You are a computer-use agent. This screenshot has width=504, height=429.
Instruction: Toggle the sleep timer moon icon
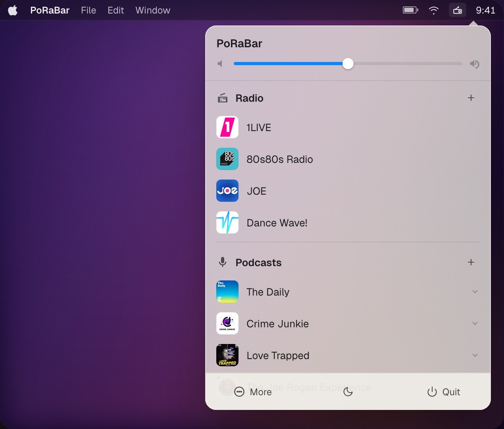click(x=348, y=392)
